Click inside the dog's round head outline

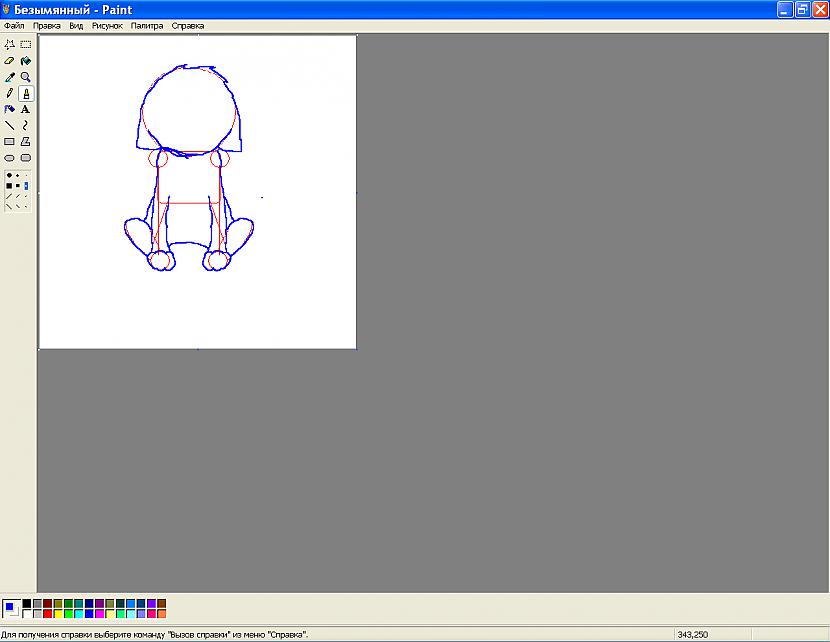189,110
